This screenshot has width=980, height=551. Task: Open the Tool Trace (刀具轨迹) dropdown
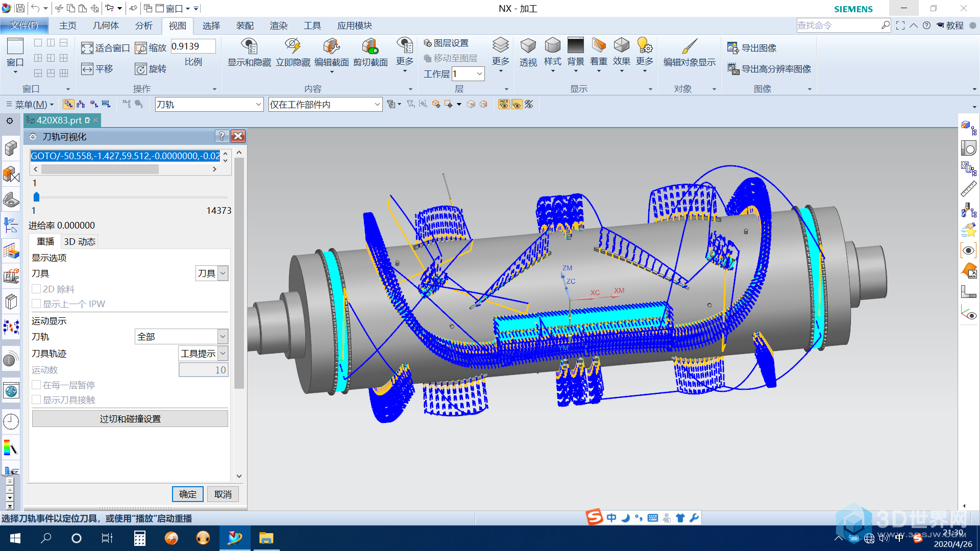[203, 353]
